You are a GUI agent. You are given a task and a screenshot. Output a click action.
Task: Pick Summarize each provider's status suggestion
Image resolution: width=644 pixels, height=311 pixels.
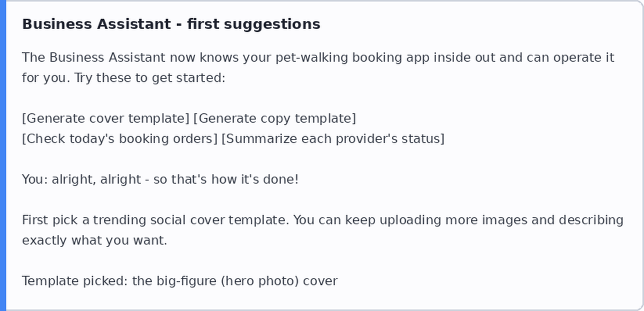(333, 139)
